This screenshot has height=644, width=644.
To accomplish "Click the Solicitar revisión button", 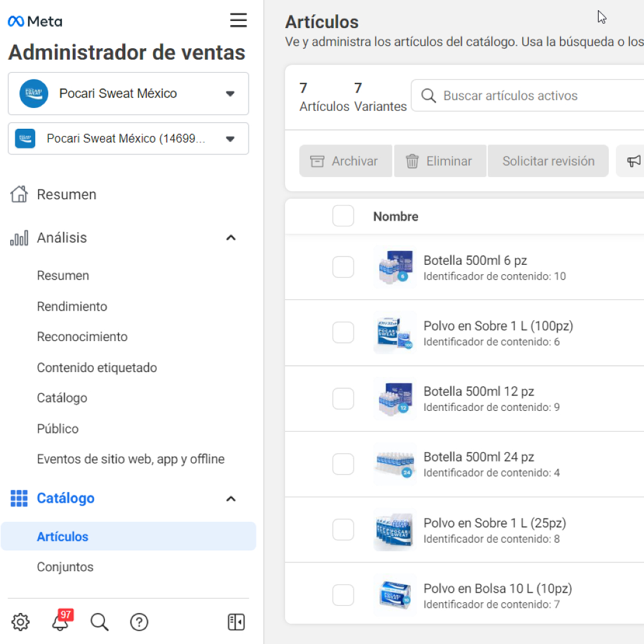I will pos(548,161).
